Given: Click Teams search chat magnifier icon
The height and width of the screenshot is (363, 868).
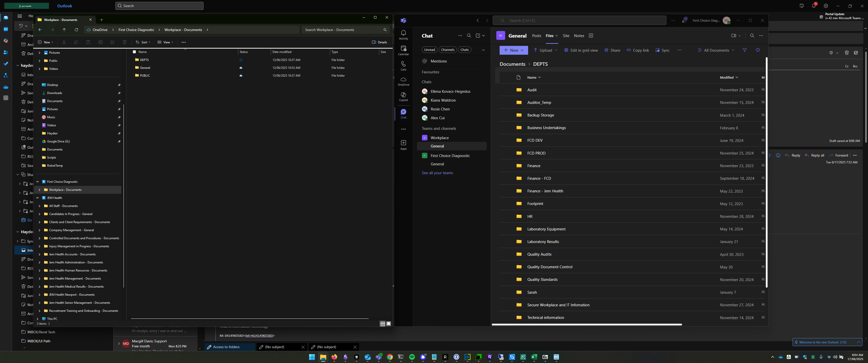Looking at the screenshot, I should pos(469,36).
